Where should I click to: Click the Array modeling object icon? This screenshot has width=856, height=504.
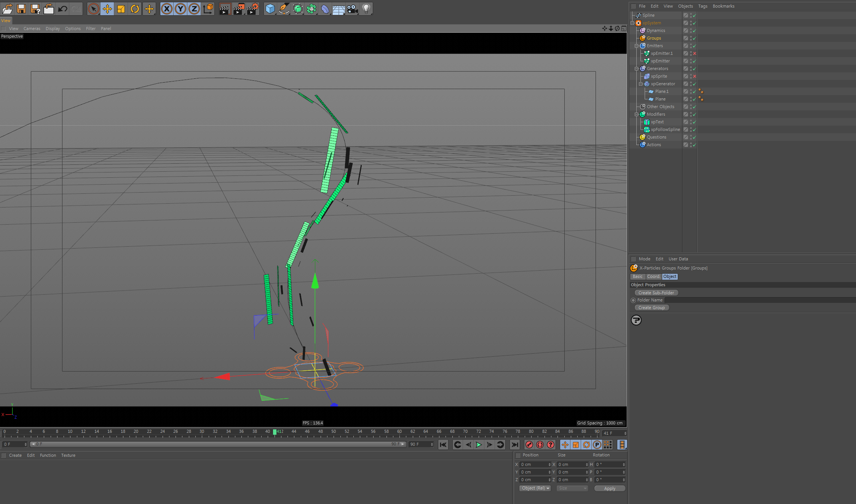(x=311, y=8)
